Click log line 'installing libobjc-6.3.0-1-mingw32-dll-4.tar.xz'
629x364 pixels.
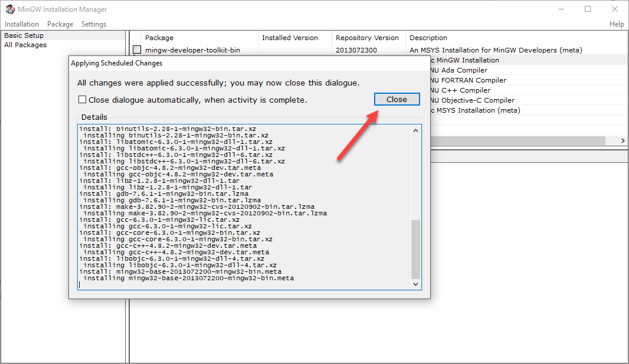coord(180,265)
